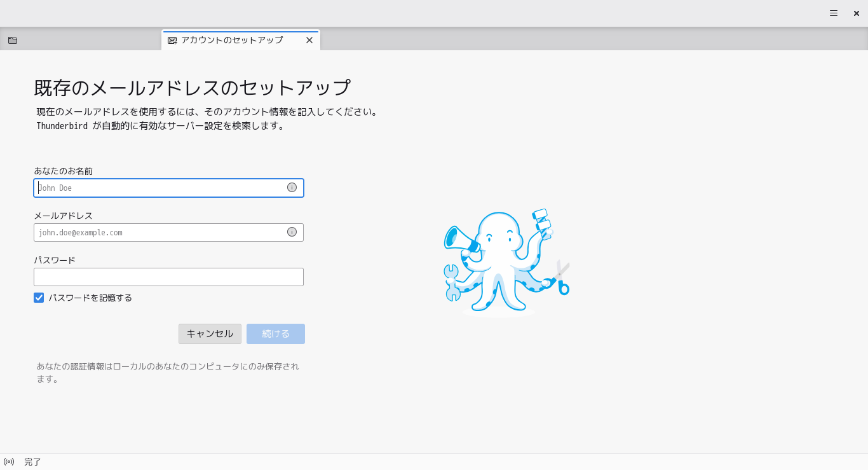The image size is (868, 470).
Task: Click the octopus mascot illustration
Action: tap(506, 262)
